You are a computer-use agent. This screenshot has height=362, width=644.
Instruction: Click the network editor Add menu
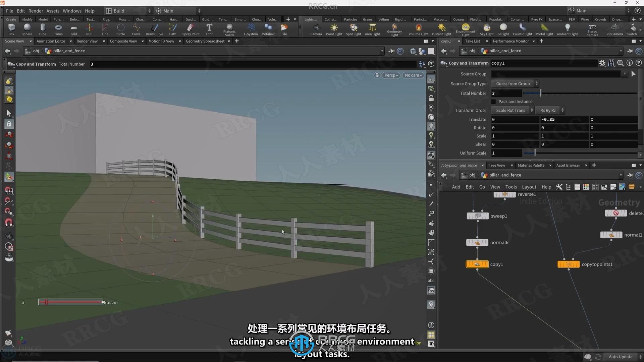pos(456,187)
